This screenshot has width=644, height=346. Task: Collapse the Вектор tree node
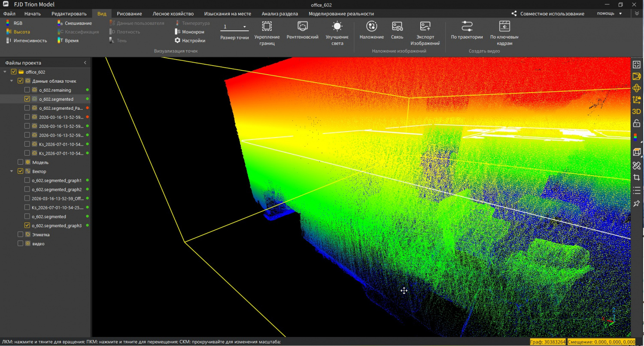pos(12,171)
